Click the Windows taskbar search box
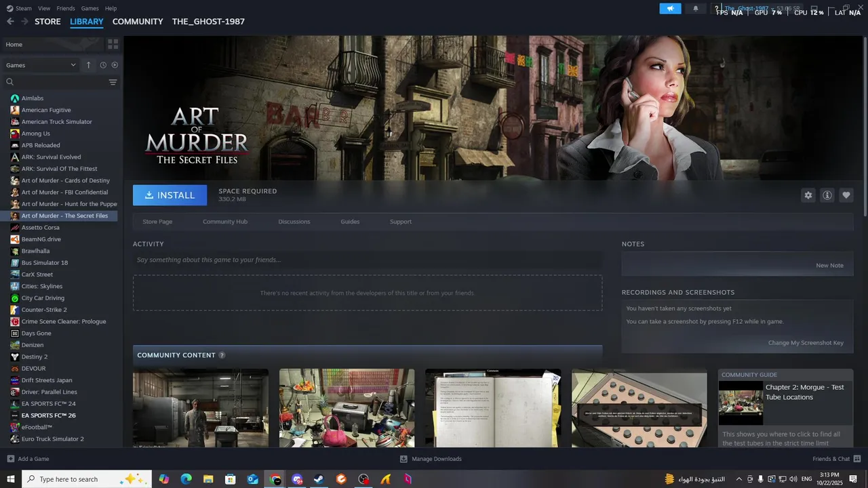 point(88,479)
